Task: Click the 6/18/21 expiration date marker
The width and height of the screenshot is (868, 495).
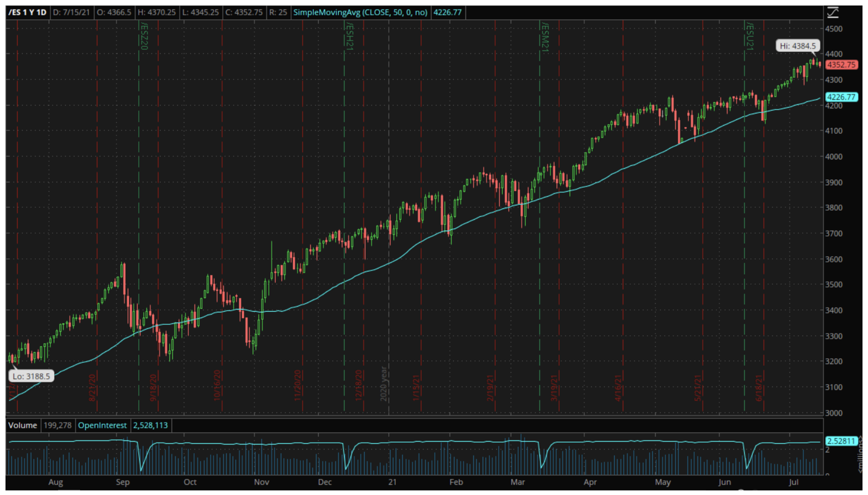Action: [759, 387]
